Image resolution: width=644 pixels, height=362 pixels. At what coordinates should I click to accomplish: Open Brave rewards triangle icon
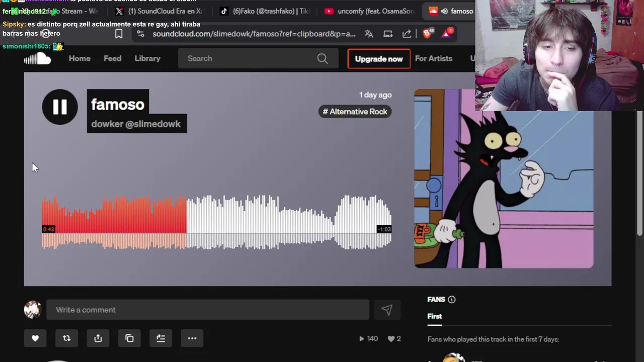pyautogui.click(x=447, y=33)
